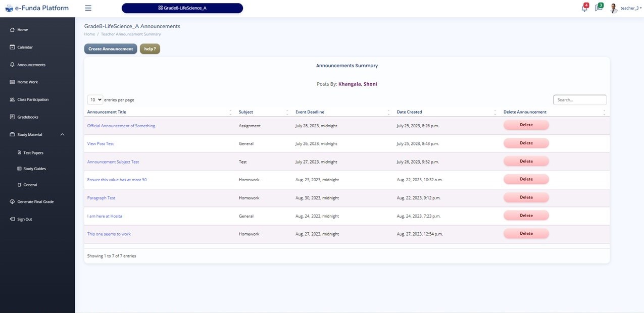The image size is (644, 313).
Task: Click the Home breadcrumb link
Action: pyautogui.click(x=89, y=34)
